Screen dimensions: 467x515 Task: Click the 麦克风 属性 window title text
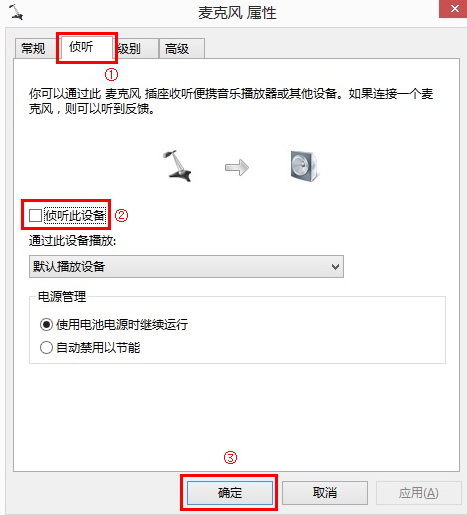pos(237,13)
